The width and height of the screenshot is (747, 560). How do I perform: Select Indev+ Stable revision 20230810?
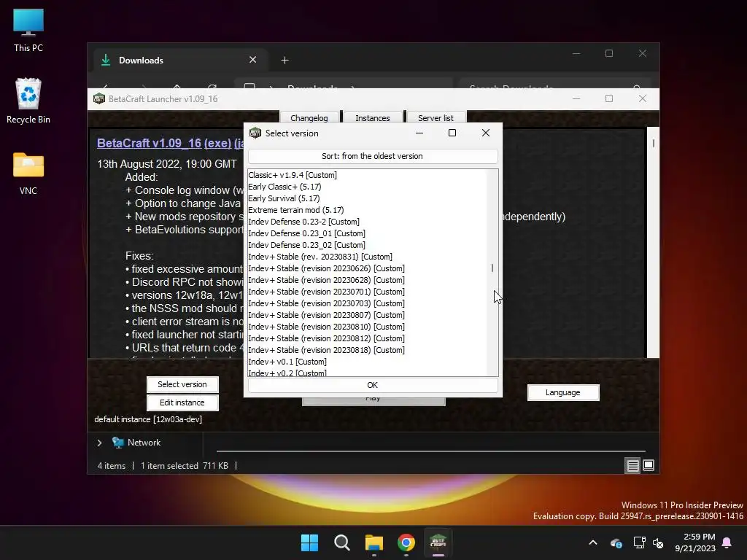pyautogui.click(x=326, y=327)
